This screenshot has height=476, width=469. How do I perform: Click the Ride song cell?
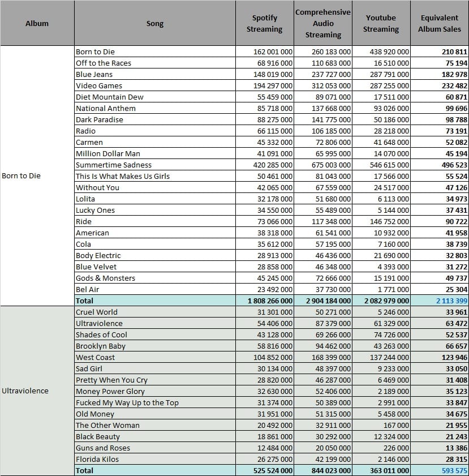coord(154,221)
